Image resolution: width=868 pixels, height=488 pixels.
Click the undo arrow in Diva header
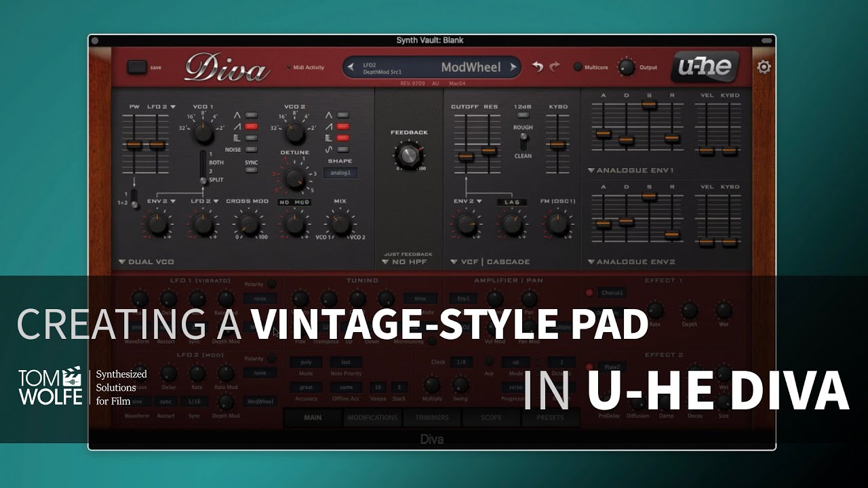click(538, 67)
